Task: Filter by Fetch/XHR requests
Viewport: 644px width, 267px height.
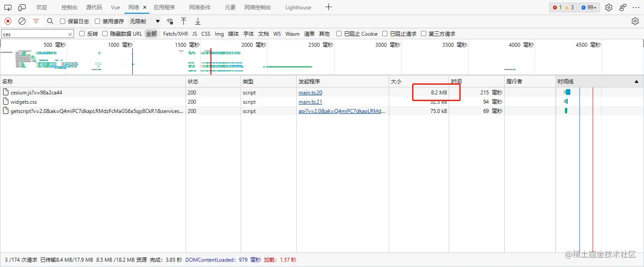Action: (175, 34)
